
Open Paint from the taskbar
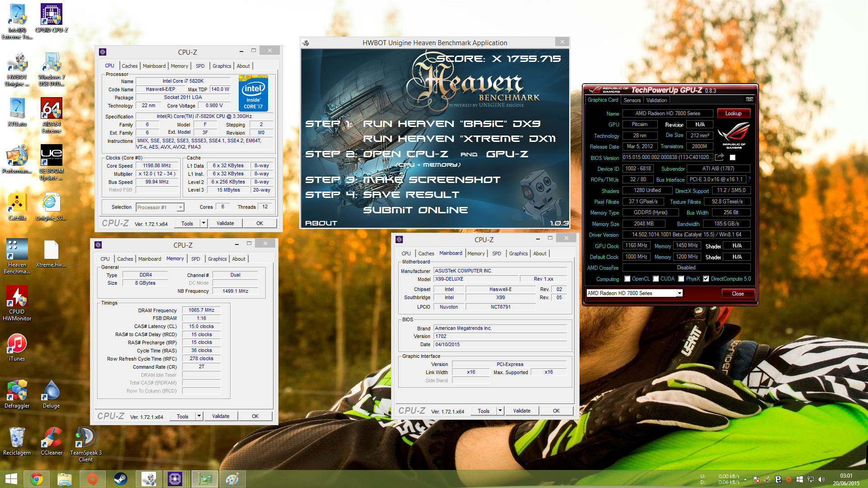pos(232,479)
